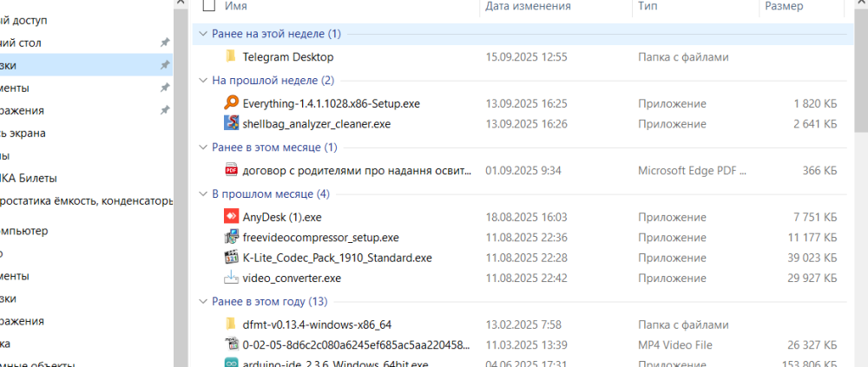Select dfmt-v0.13.4-windows-x86_64 folder name

317,324
